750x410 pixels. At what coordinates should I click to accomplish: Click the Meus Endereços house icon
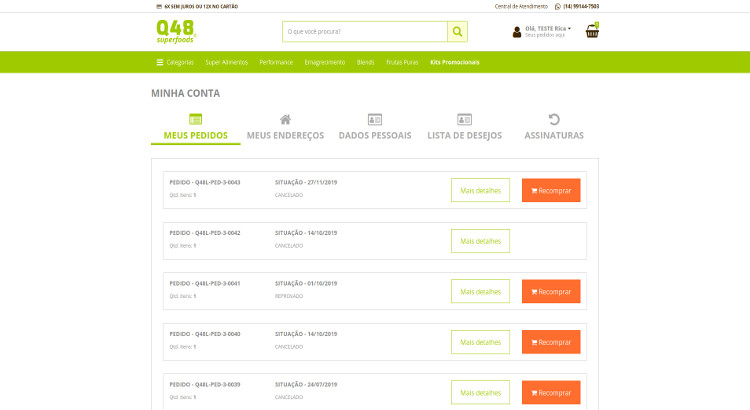coord(285,119)
